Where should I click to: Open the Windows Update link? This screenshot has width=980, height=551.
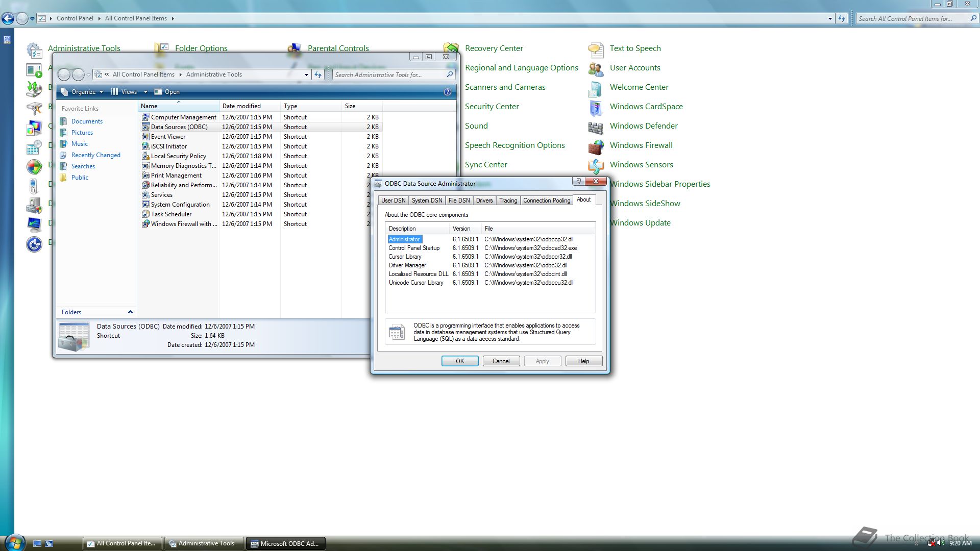click(640, 223)
